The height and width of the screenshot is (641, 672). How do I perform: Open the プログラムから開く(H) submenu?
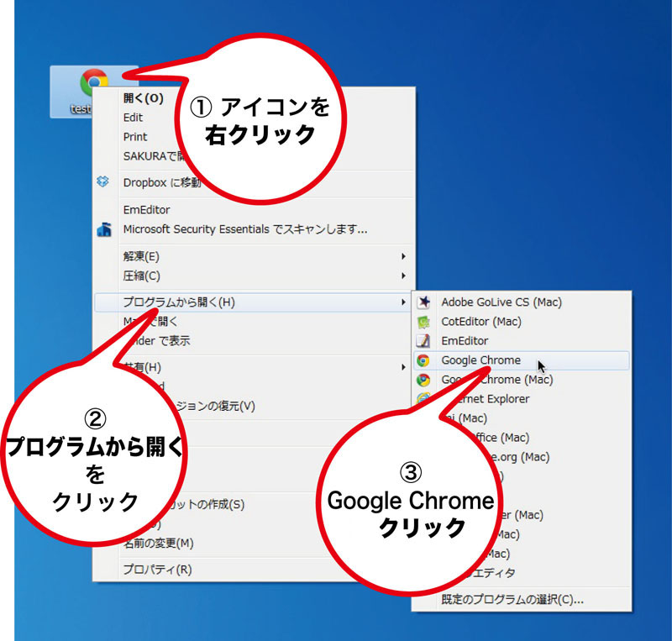(168, 302)
